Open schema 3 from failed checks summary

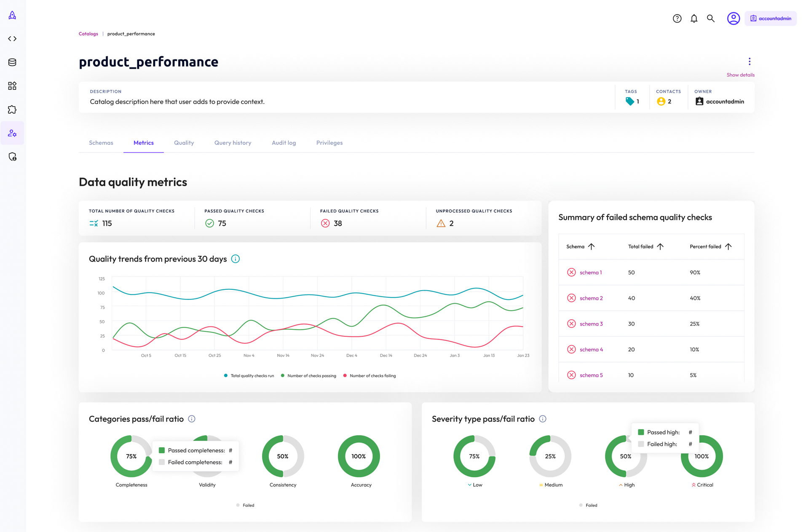(592, 323)
